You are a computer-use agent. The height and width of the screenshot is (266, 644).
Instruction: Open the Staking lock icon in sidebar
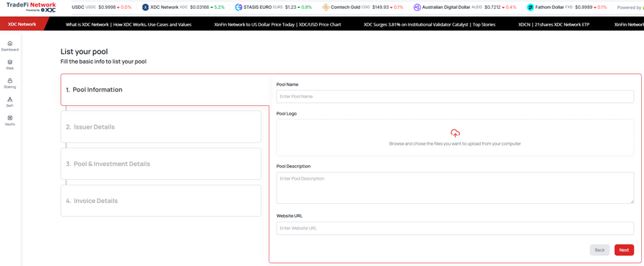click(10, 80)
